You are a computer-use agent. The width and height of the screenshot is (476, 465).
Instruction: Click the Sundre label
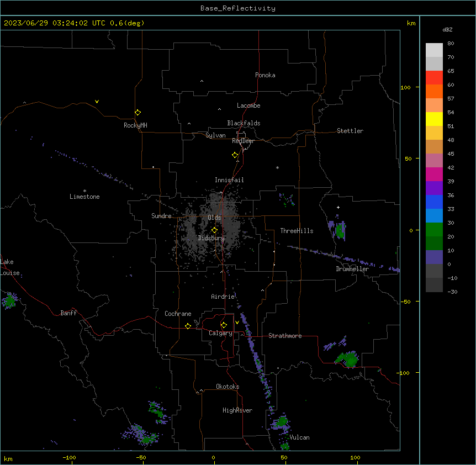161,216
